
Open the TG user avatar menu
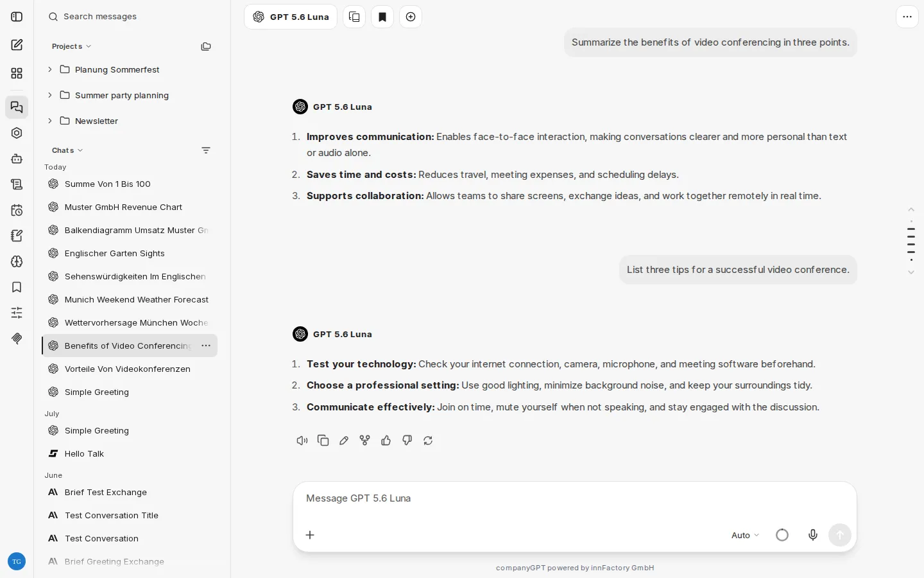(17, 561)
